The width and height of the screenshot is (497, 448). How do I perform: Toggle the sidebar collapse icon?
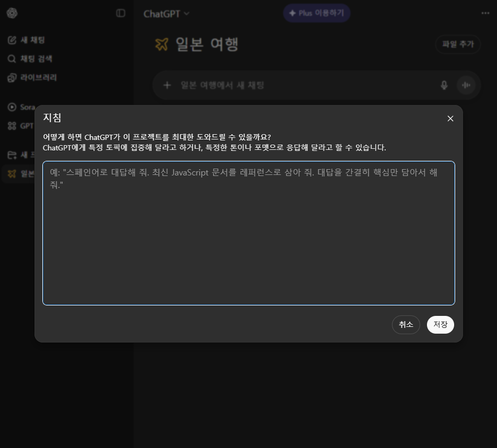pos(121,13)
